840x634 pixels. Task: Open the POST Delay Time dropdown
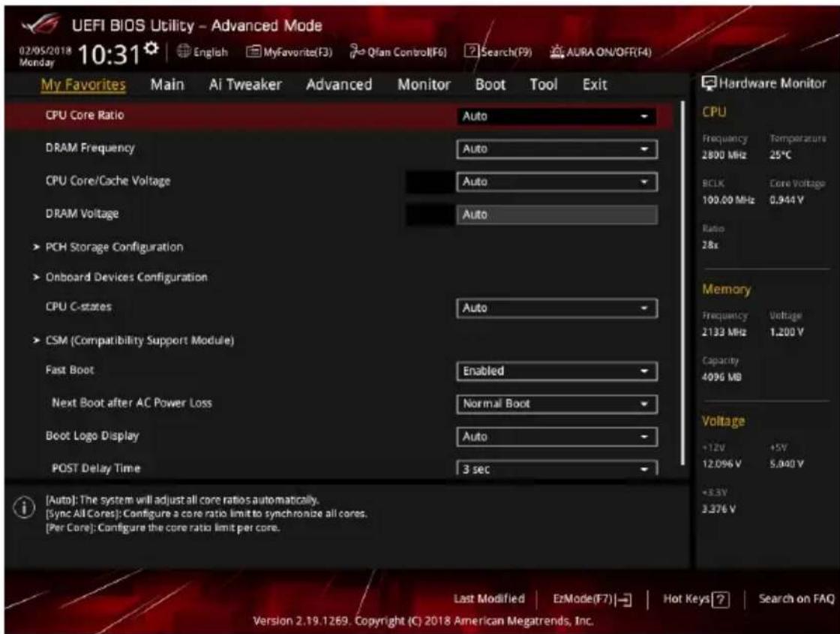click(x=556, y=469)
